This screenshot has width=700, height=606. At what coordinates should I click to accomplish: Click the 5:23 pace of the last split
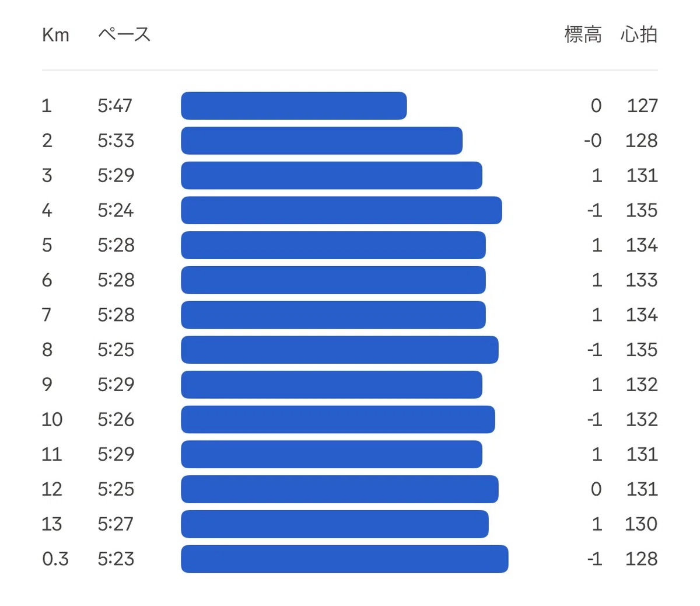116,559
